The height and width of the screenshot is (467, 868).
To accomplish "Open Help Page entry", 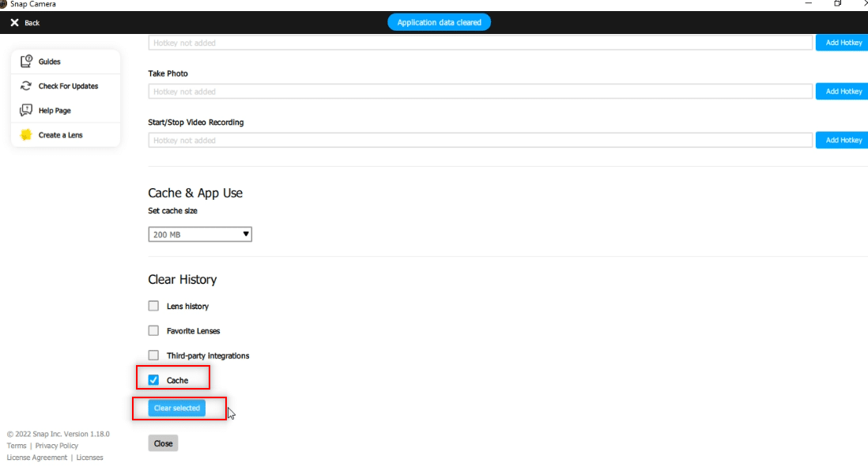I will (x=66, y=110).
